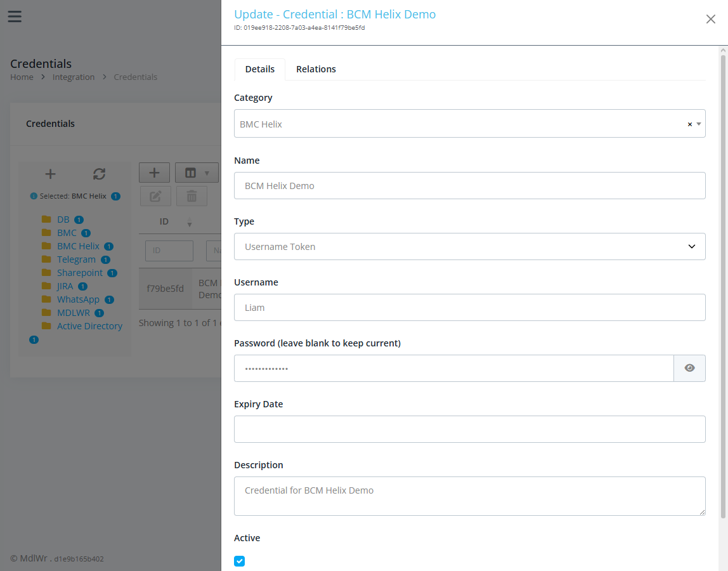Image resolution: width=728 pixels, height=571 pixels.
Task: Add a new credential with plus button
Action: 154,173
